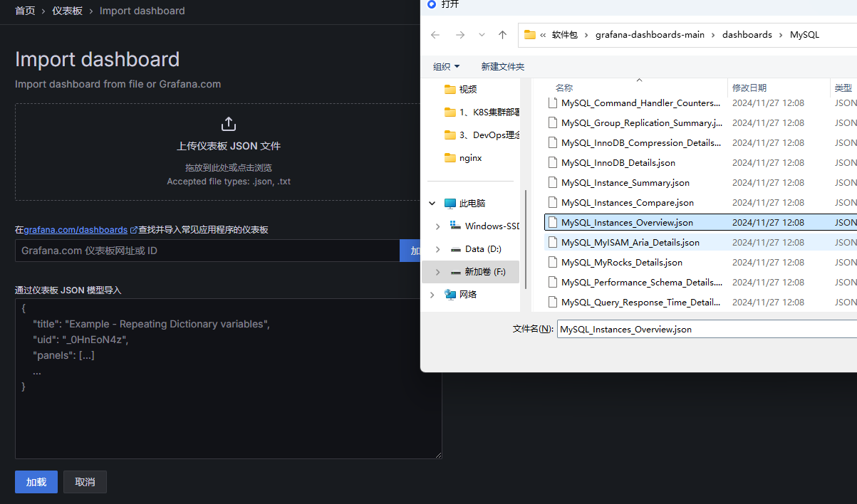Viewport: 857px width, 504px height.
Task: Select 网络 in the navigation tree
Action: click(460, 294)
